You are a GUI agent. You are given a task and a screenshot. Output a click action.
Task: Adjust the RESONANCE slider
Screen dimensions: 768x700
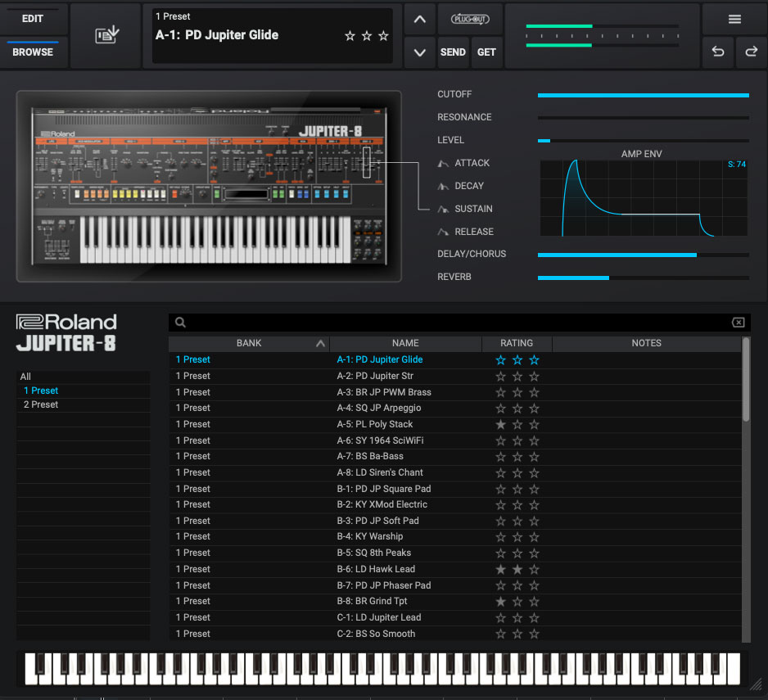click(643, 118)
